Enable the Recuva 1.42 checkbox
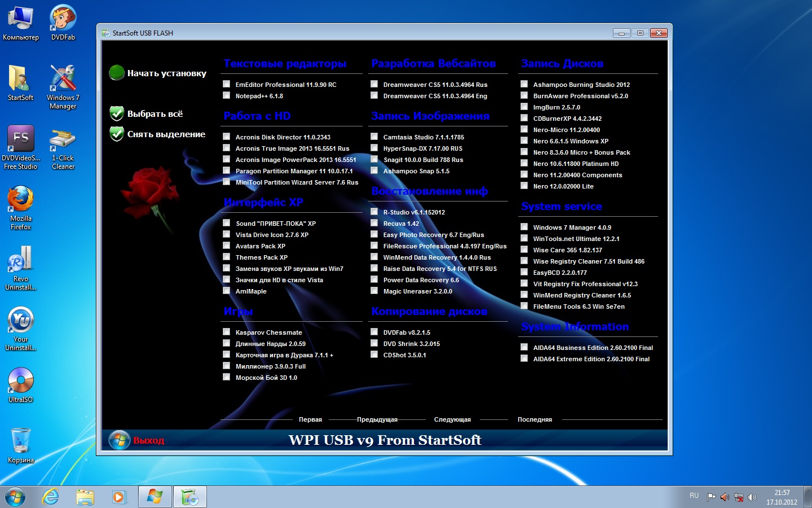The width and height of the screenshot is (812, 508). click(374, 223)
